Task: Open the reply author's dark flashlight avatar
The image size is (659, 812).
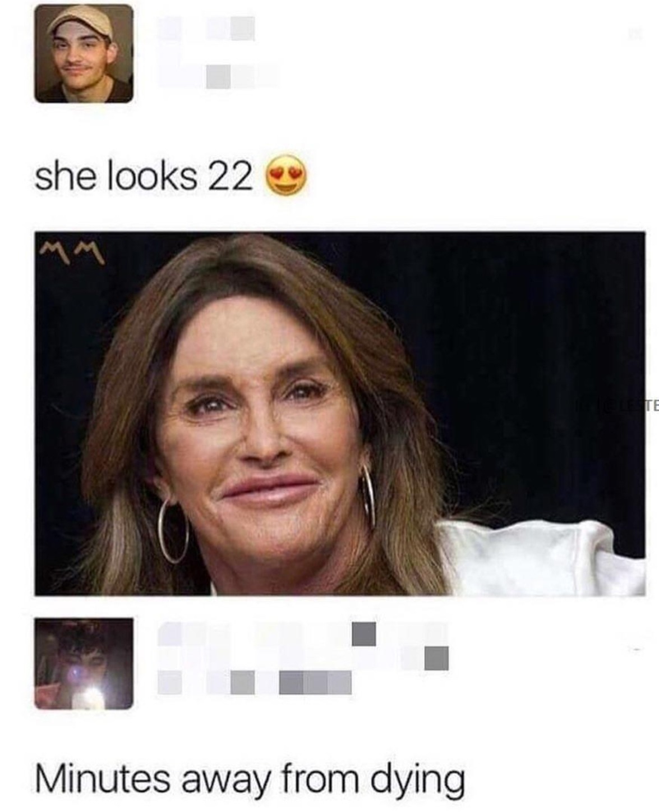Action: tap(84, 664)
